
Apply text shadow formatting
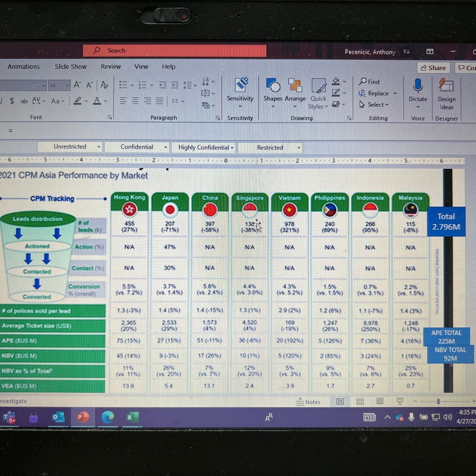point(12,101)
